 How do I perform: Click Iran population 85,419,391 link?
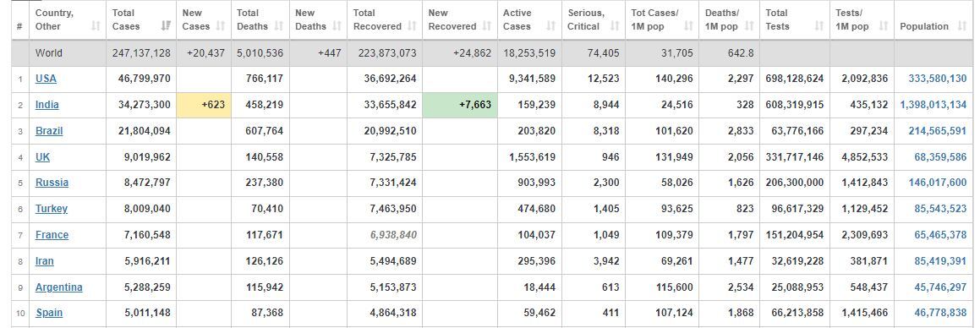pyautogui.click(x=940, y=261)
